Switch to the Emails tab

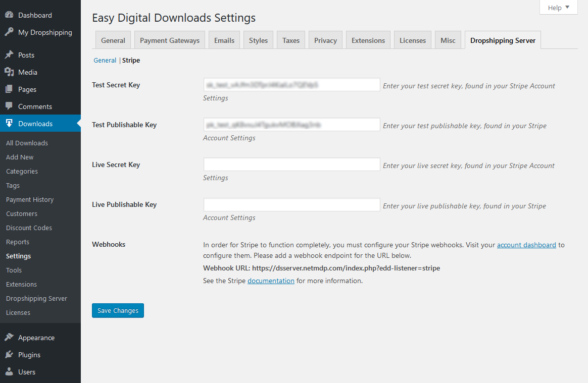click(x=224, y=40)
